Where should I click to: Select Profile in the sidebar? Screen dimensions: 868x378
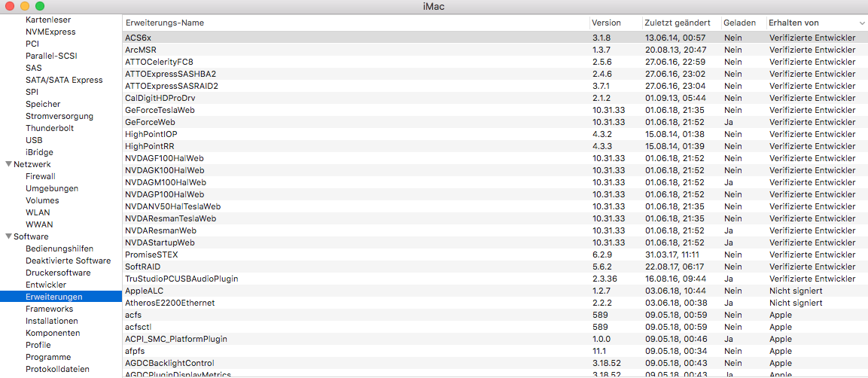[x=38, y=346]
